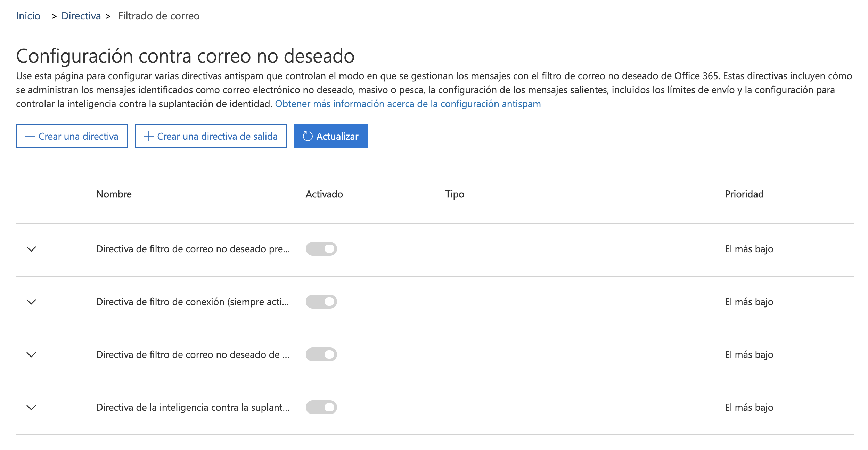Toggle switch for inteligencia contra la suplant... policy
Viewport: 868px width, 450px height.
(x=321, y=407)
